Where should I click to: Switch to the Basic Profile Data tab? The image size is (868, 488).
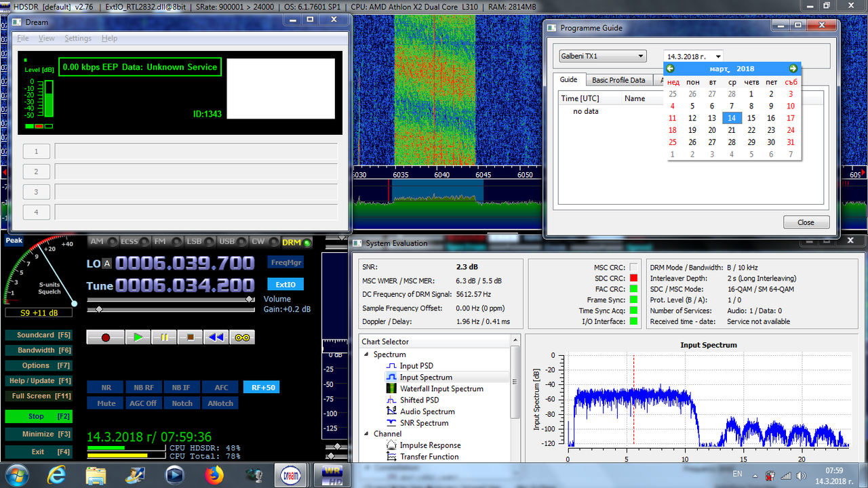click(x=618, y=80)
